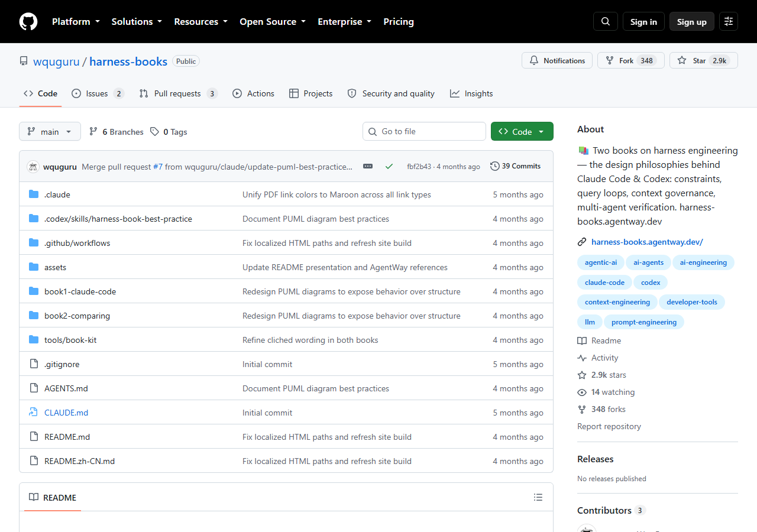Click the Go to file search field
Viewport: 757px width, 532px height.
[424, 131]
